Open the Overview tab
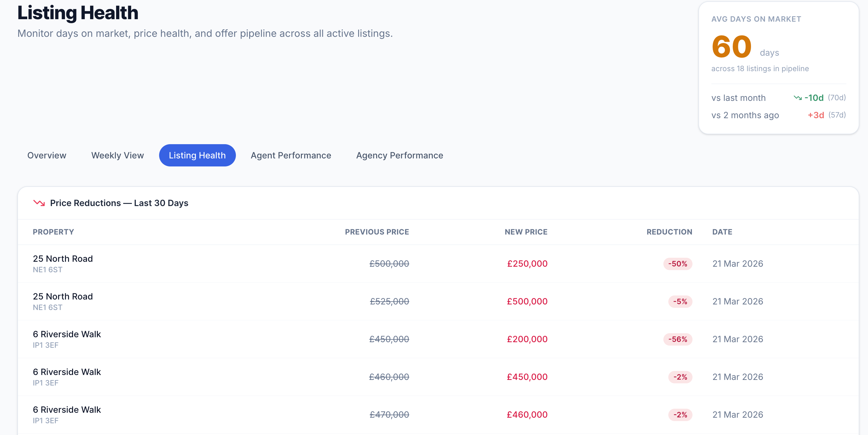The height and width of the screenshot is (435, 868). coord(46,155)
